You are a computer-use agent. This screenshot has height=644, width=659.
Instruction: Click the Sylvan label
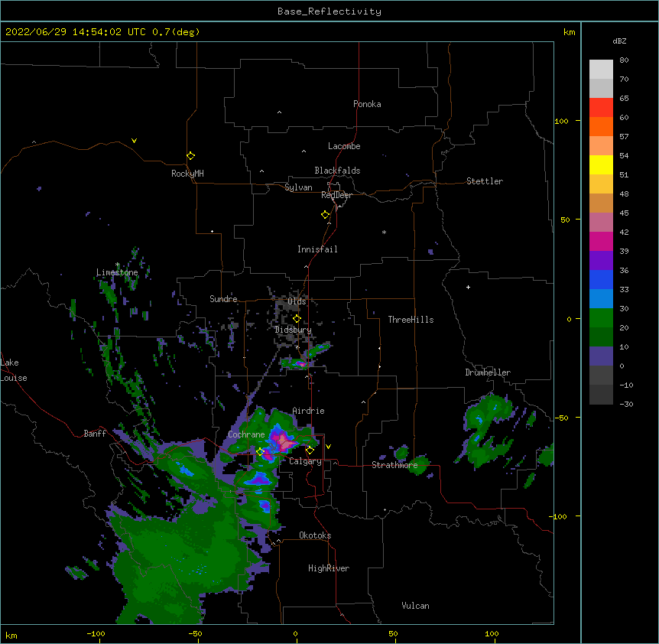point(298,187)
